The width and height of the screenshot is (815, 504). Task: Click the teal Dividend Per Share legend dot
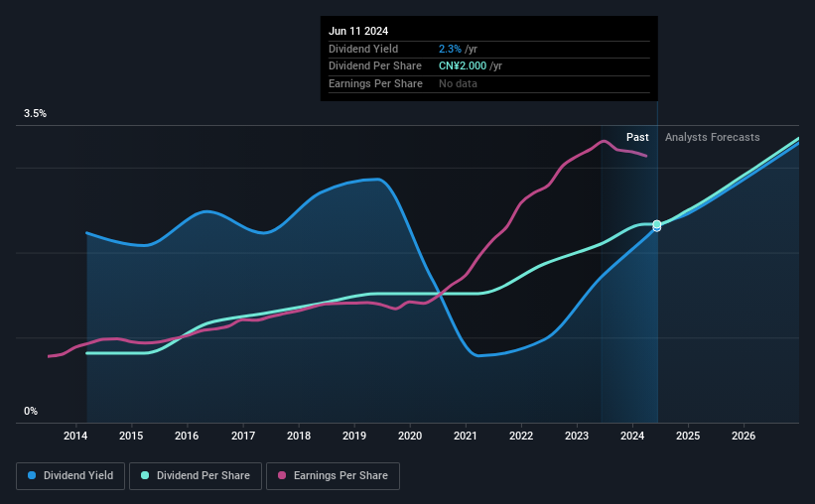pos(145,475)
